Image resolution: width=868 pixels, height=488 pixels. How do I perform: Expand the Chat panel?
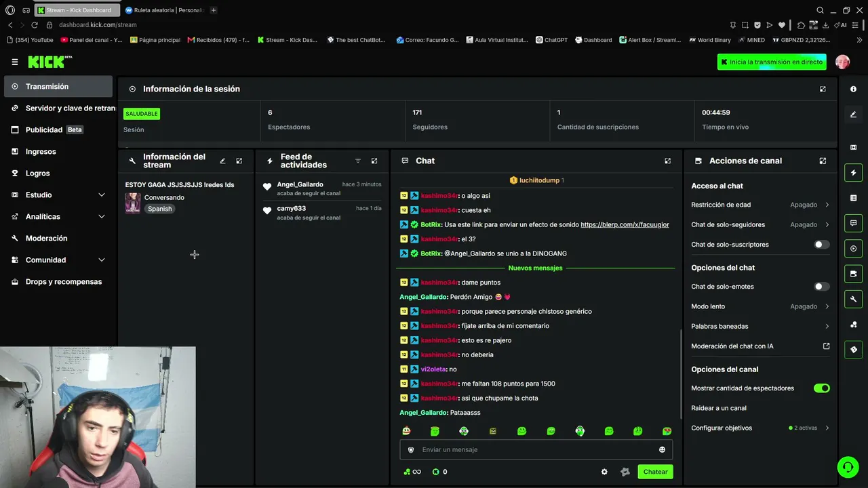coord(667,161)
